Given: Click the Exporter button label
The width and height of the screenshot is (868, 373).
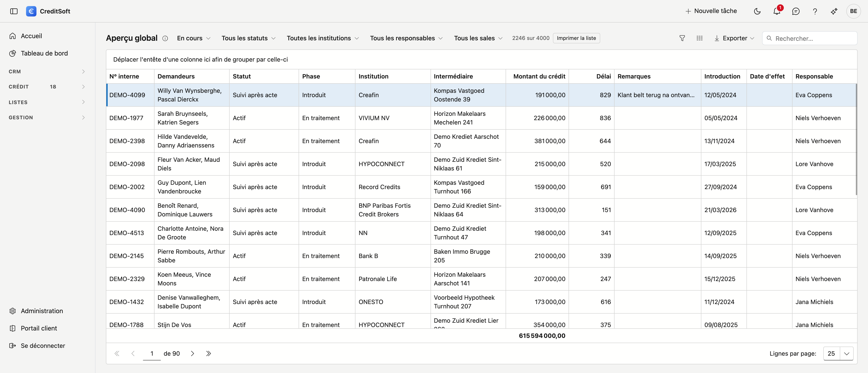Looking at the screenshot, I should 735,38.
